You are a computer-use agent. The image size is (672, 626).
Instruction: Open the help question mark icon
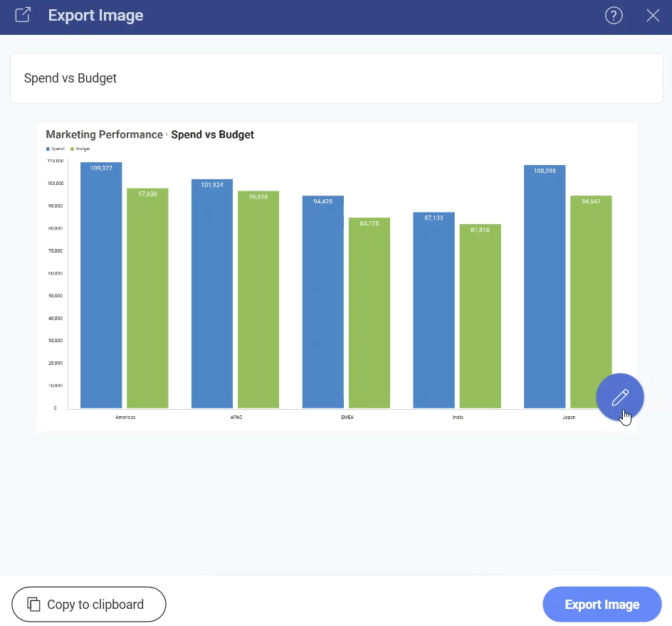[614, 16]
